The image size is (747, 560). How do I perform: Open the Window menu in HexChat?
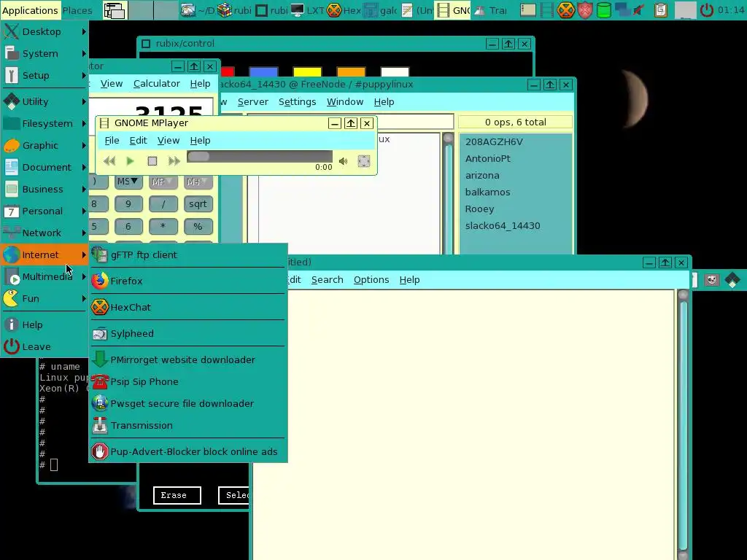[345, 102]
